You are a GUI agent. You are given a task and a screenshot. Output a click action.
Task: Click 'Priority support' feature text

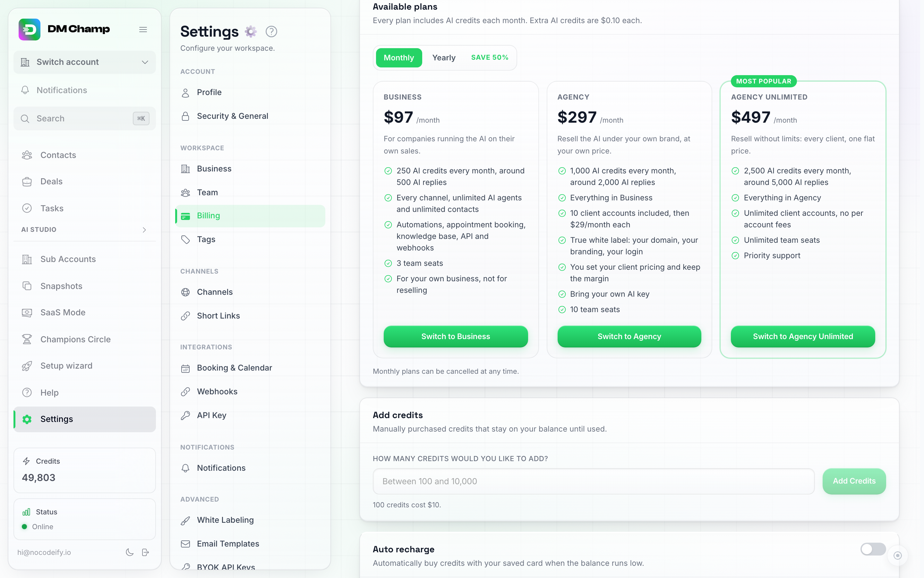pos(772,256)
